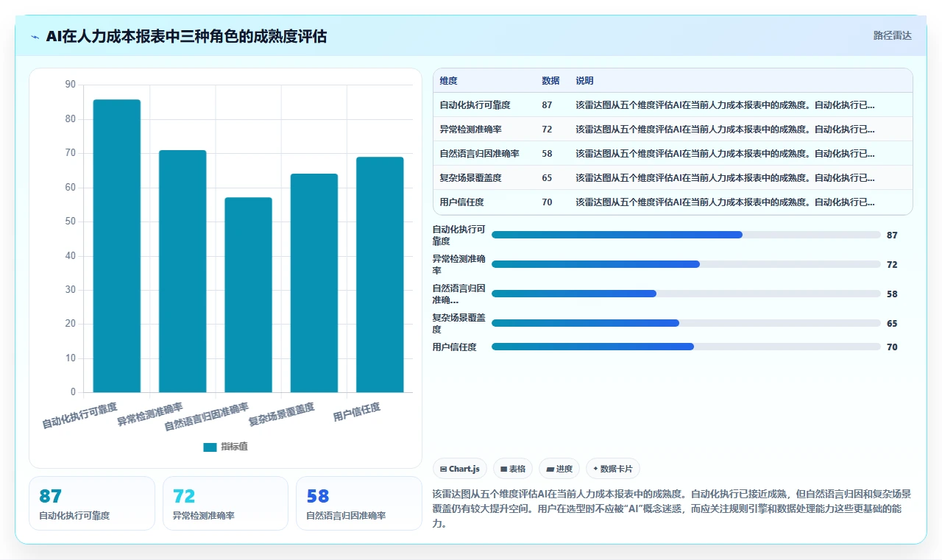
Task: Click the value 58 in the table
Action: click(x=547, y=154)
